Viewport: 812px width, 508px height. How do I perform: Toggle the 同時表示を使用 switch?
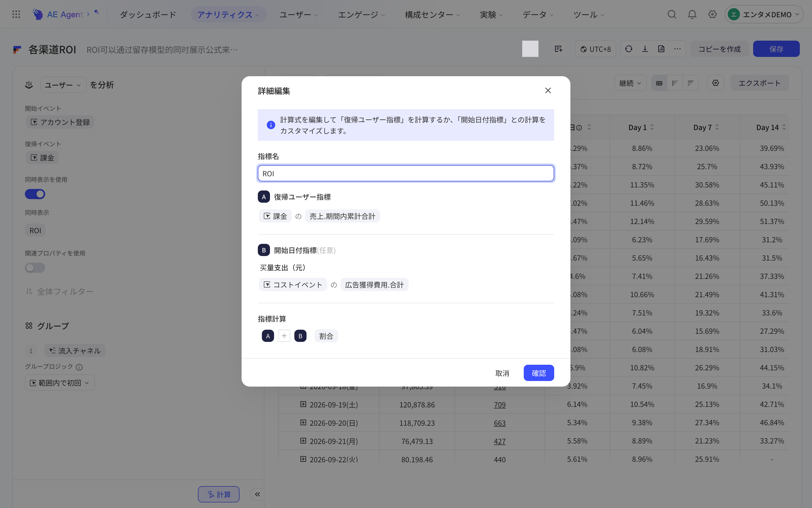35,194
